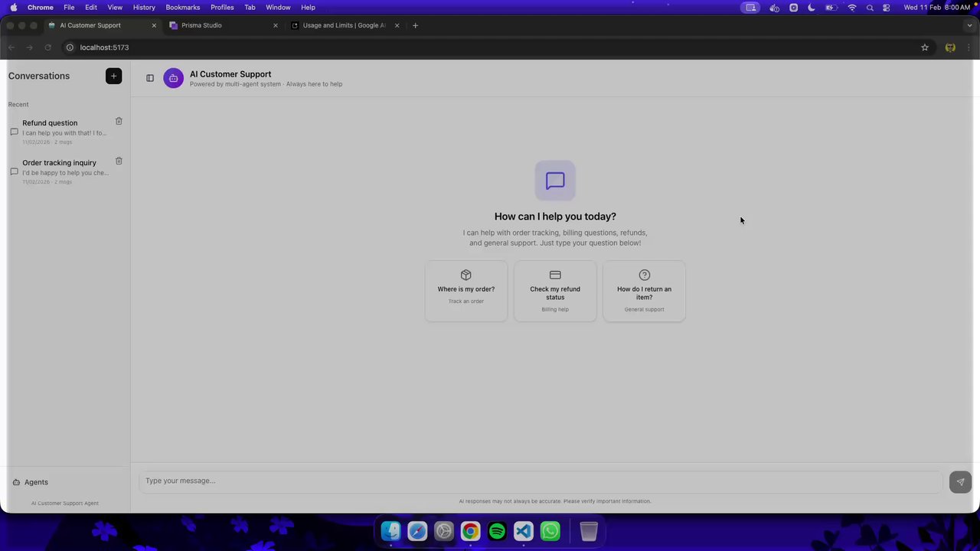Open Safari from the Dock
This screenshot has width=980, height=551.
pos(417,531)
